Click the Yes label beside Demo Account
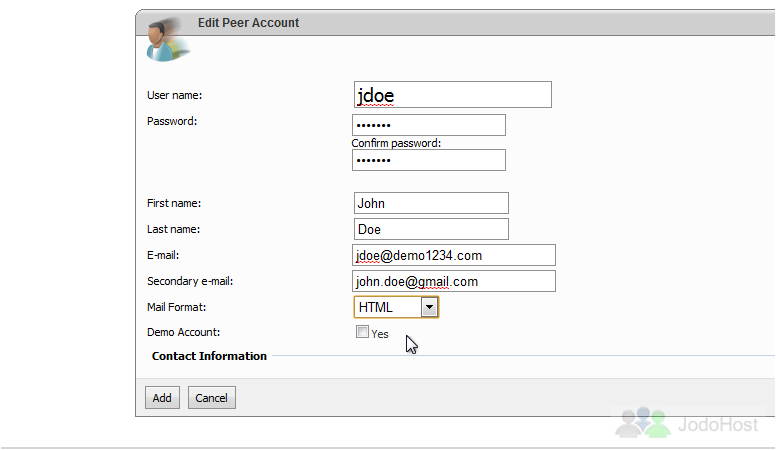The width and height of the screenshot is (776, 450). [380, 334]
